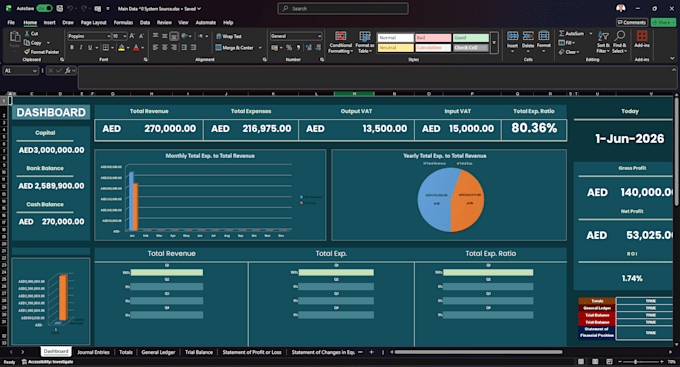Open the font size dropdown

(125, 36)
